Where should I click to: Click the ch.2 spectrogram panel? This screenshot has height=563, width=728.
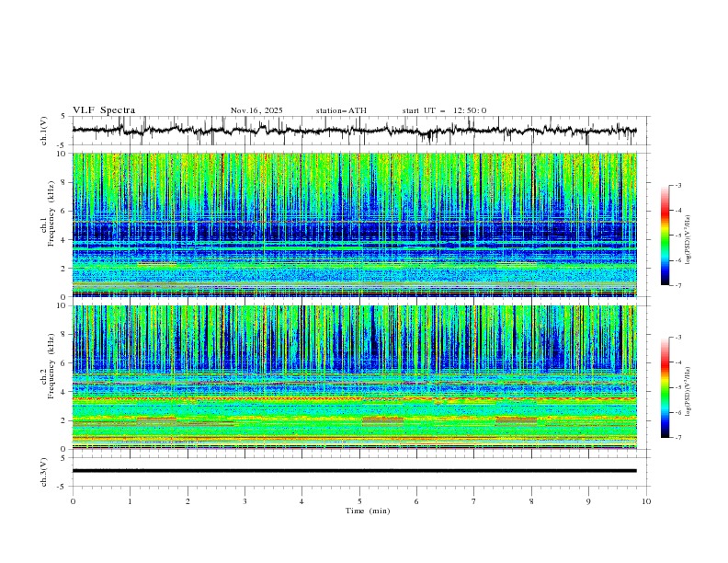point(354,377)
